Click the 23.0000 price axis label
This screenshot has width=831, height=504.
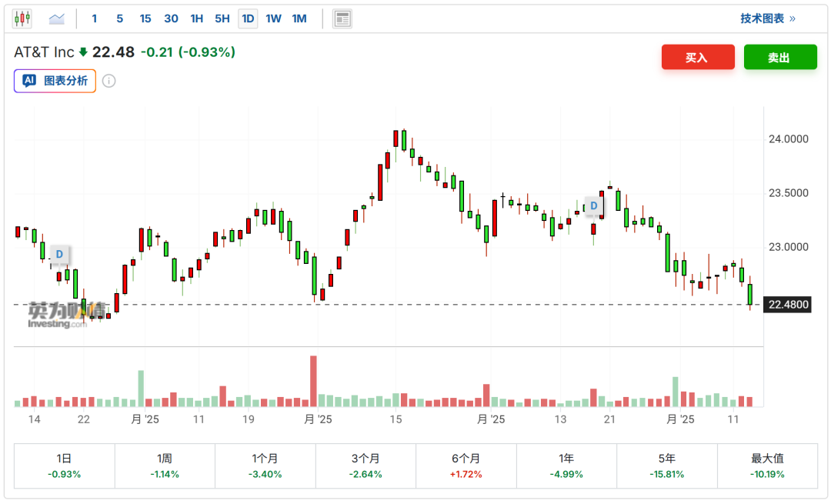(x=788, y=247)
